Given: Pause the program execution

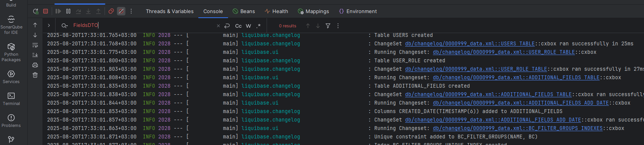Looking at the screenshot, I should click(x=68, y=11).
